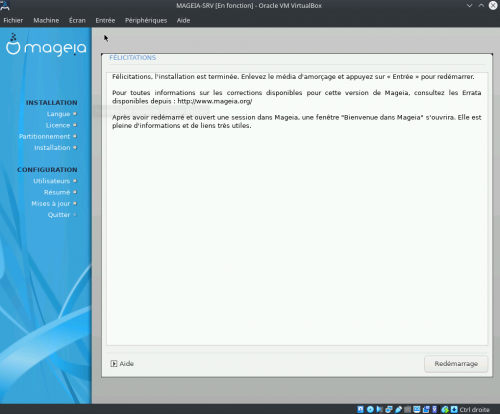Screen dimensions: 500x414
Task: Click the Utilisateurs step in sidebar
Action: 52,181
